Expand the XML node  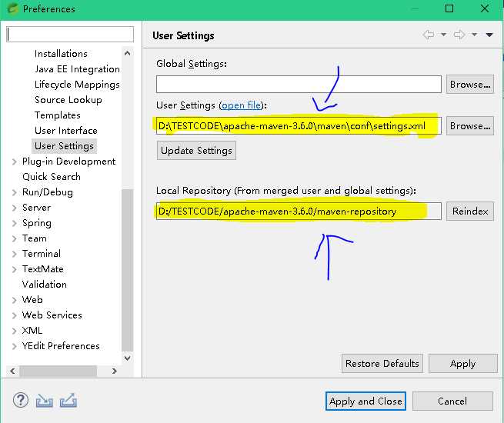(x=14, y=331)
